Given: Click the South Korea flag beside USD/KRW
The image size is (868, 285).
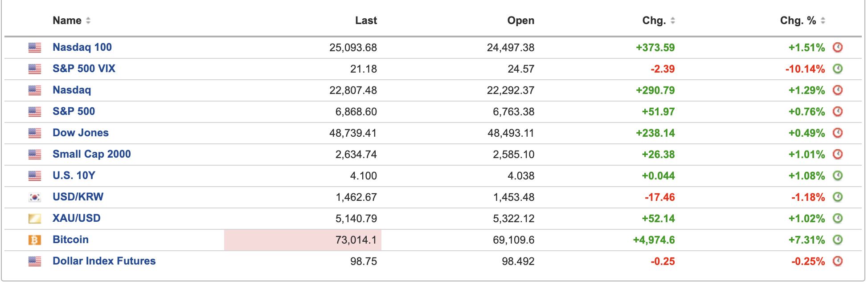Looking at the screenshot, I should click(35, 197).
